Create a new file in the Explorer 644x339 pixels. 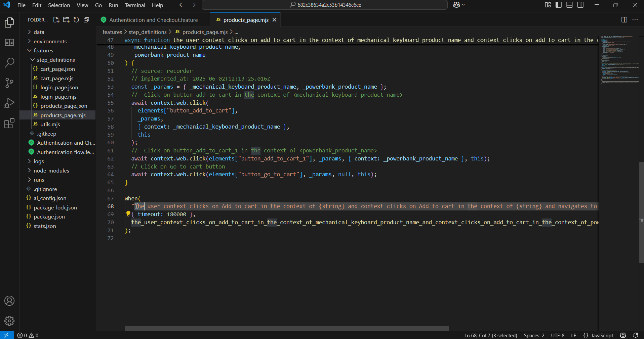[56, 20]
